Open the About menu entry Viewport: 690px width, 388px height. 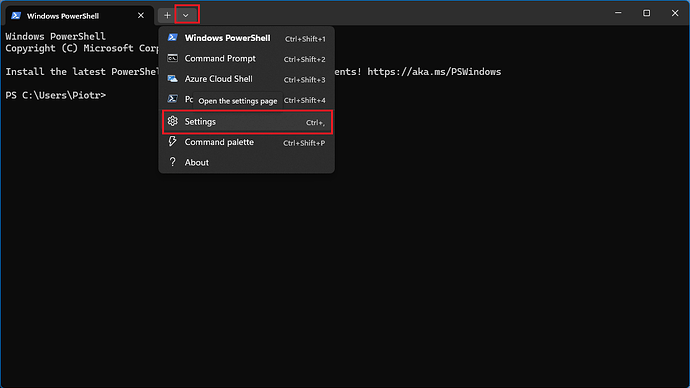246,162
